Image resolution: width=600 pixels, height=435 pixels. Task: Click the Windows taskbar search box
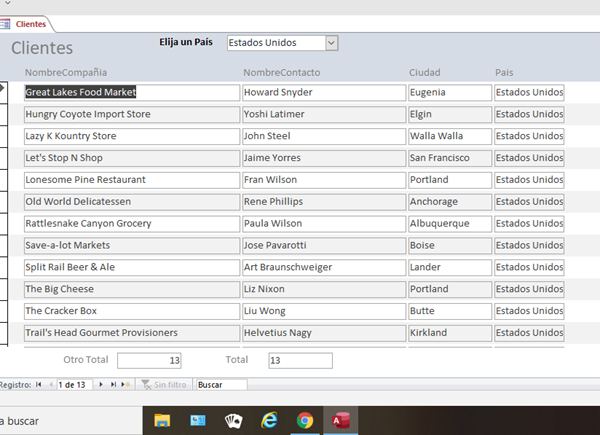coord(71,421)
